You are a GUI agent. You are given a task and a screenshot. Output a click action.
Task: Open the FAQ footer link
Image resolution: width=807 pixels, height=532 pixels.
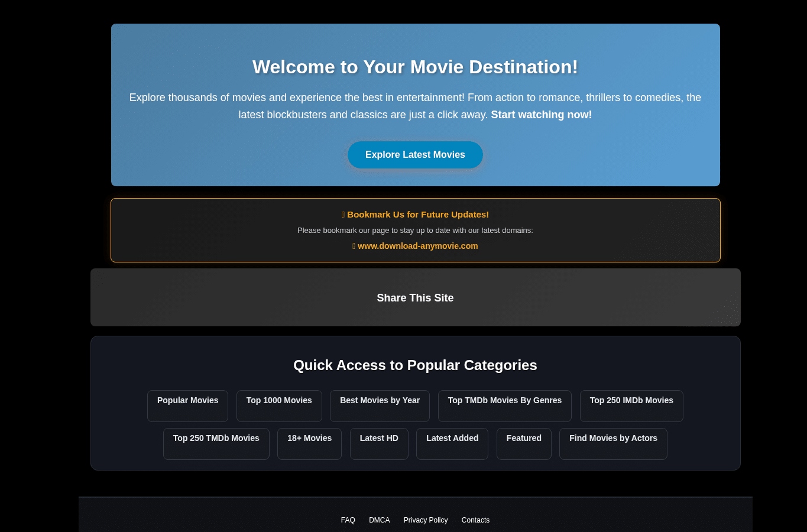click(348, 520)
